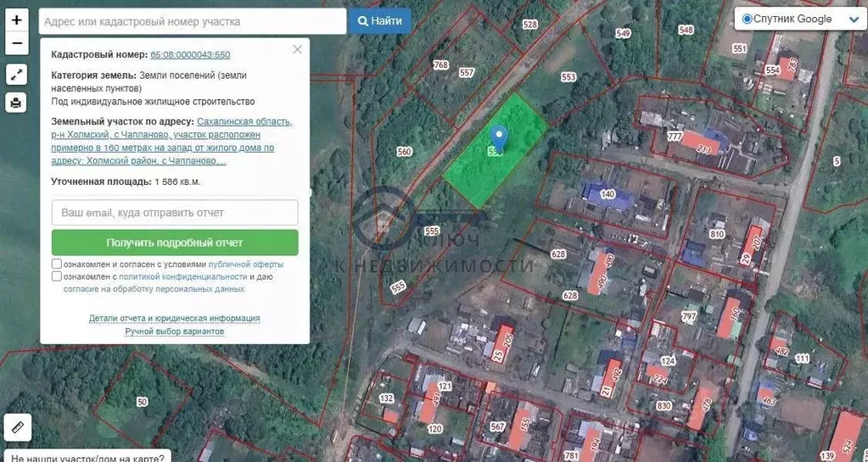The image size is (868, 462).
Task: Select parcel label 548 on map
Action: (x=686, y=30)
